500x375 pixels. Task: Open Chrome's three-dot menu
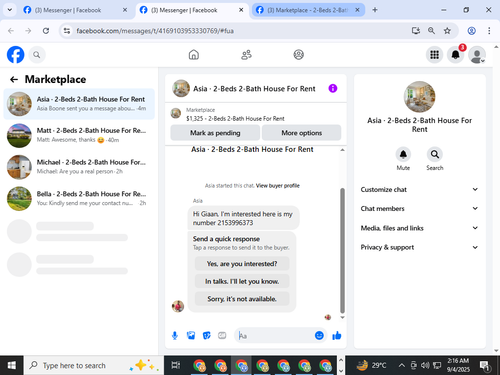point(489,31)
